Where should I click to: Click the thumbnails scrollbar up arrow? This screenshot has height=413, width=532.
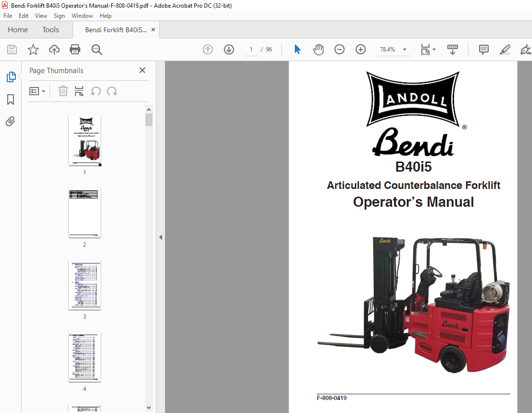149,110
